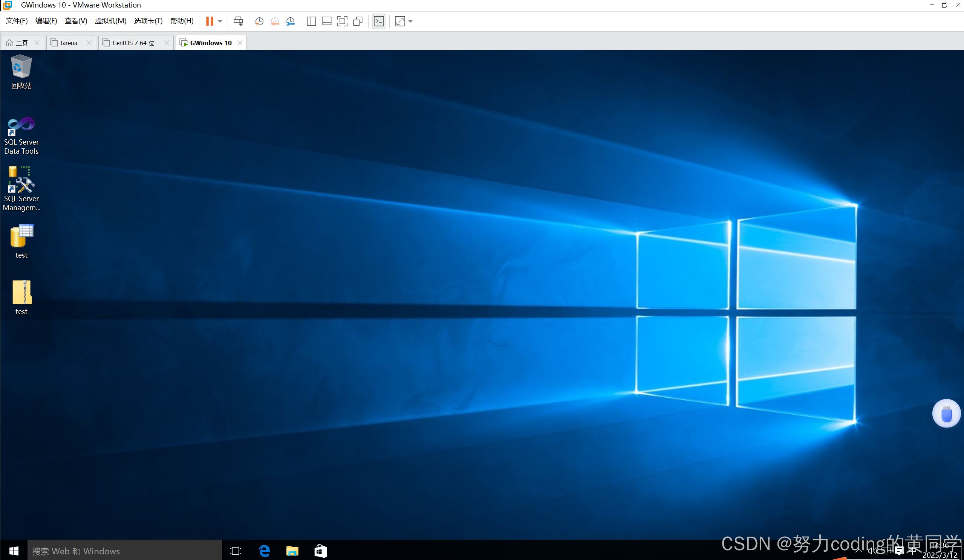Toggle the library sidebar panel
This screenshot has height=560, width=964.
pos(311,21)
